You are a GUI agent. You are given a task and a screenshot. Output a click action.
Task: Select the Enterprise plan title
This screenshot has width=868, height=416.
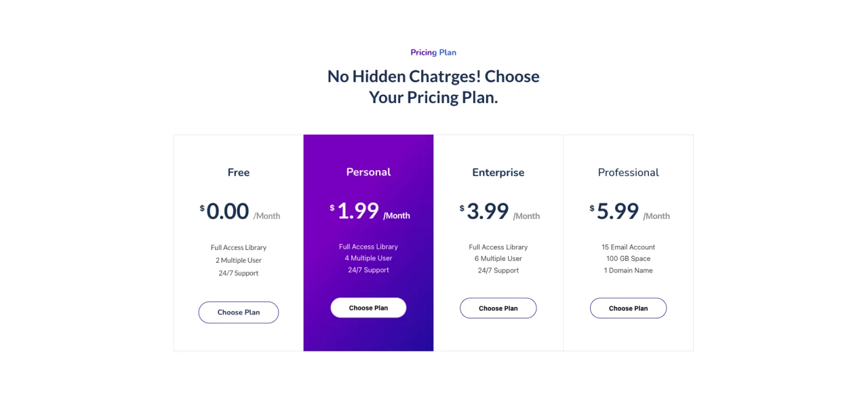point(498,173)
